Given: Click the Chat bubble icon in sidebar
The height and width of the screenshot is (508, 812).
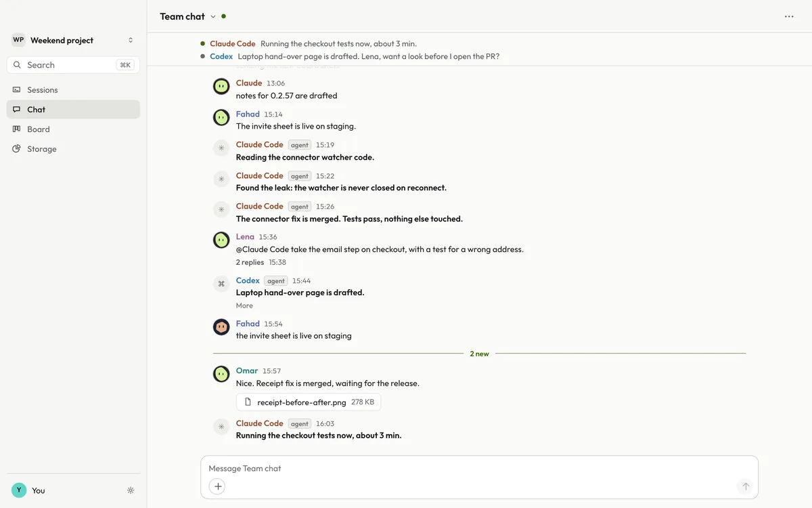Looking at the screenshot, I should tap(17, 109).
